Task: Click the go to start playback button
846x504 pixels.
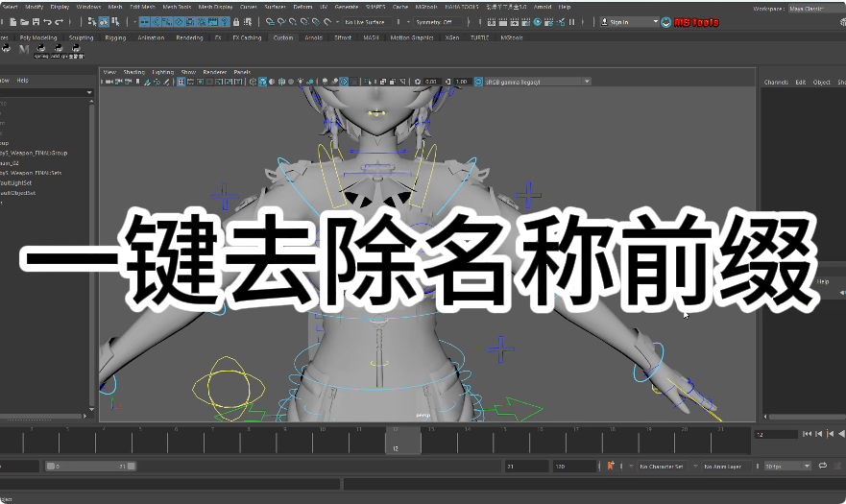Action: (x=808, y=434)
